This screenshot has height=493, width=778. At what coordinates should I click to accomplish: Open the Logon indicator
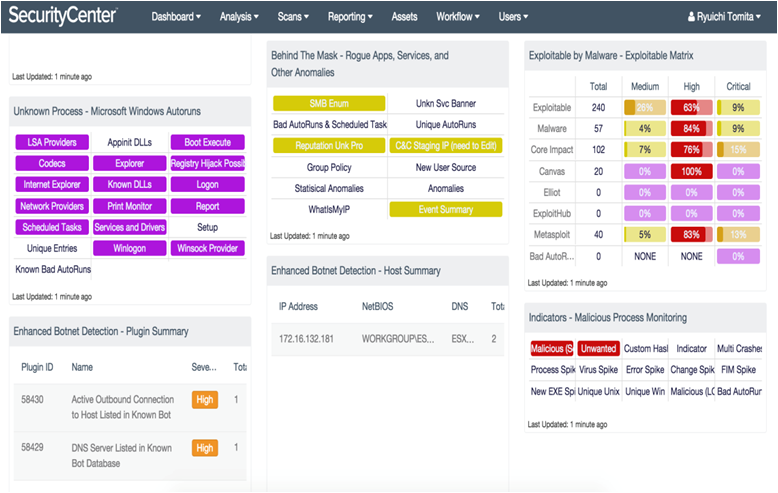[207, 185]
